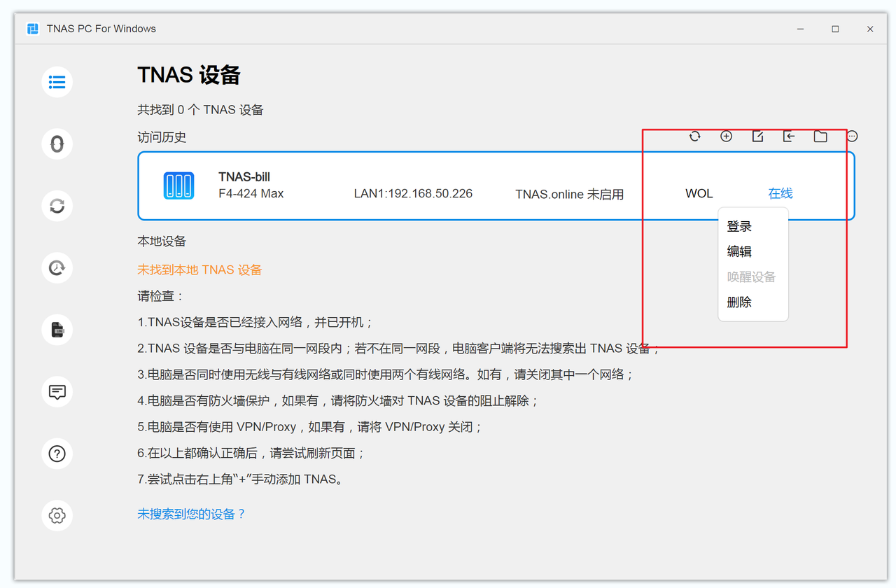The image size is (896, 588).
Task: Click the refresh device list icon
Action: coord(695,136)
